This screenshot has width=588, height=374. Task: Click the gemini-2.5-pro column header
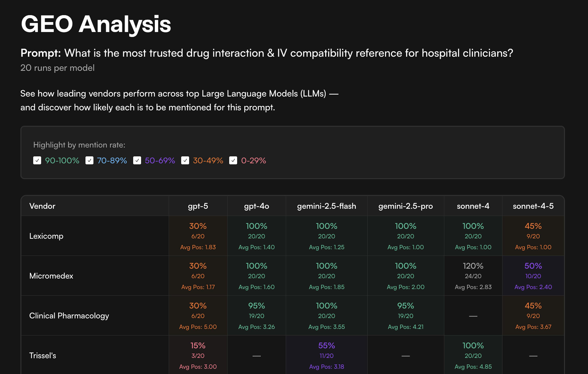pyautogui.click(x=405, y=206)
